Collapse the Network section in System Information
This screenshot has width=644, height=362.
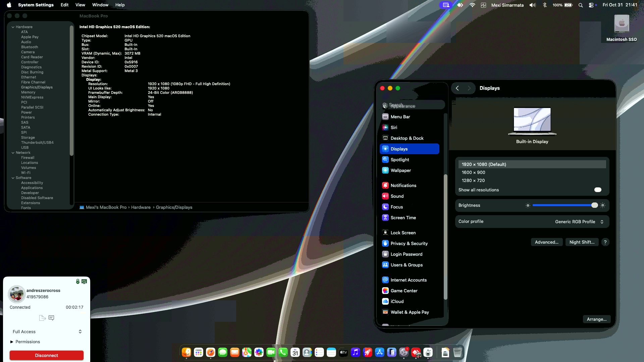pyautogui.click(x=13, y=153)
